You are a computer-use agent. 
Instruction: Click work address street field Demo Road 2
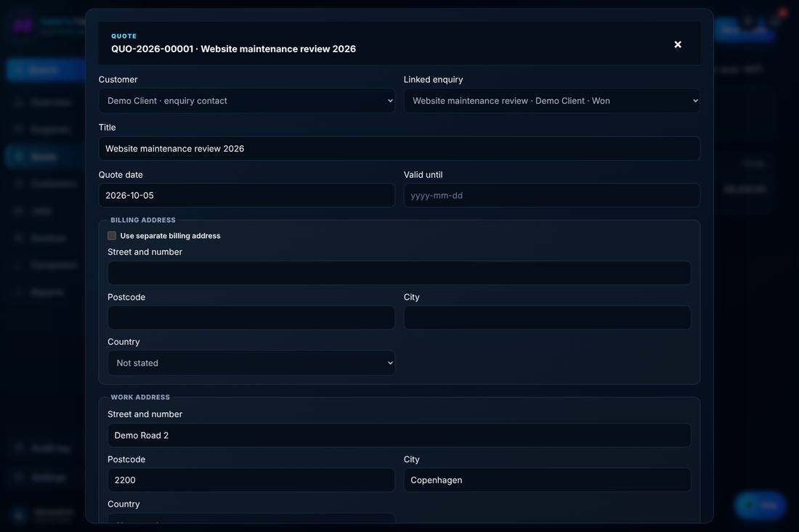coord(399,435)
